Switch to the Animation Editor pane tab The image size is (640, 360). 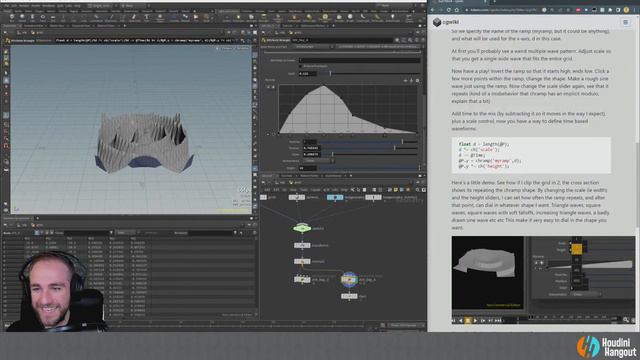[33, 26]
